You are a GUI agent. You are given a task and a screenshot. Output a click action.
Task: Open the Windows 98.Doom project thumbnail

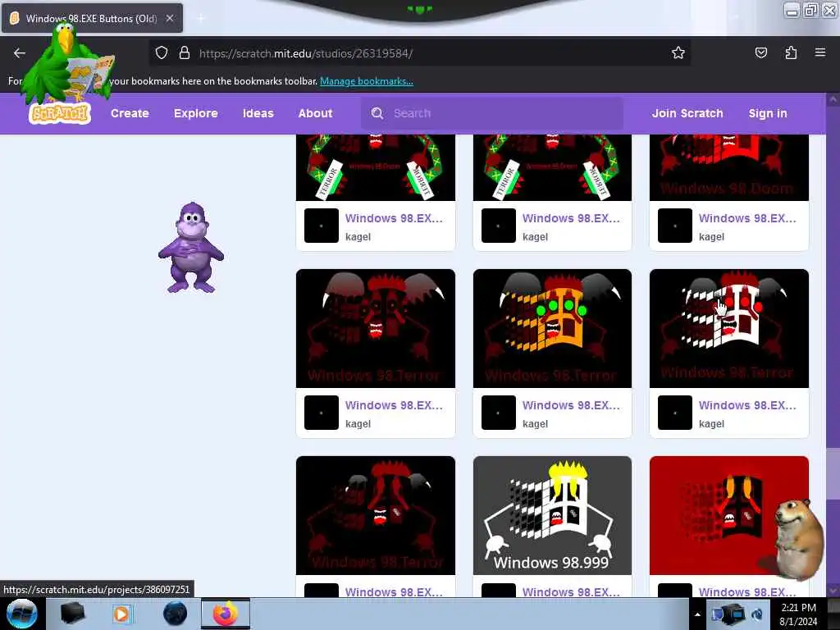pos(729,167)
